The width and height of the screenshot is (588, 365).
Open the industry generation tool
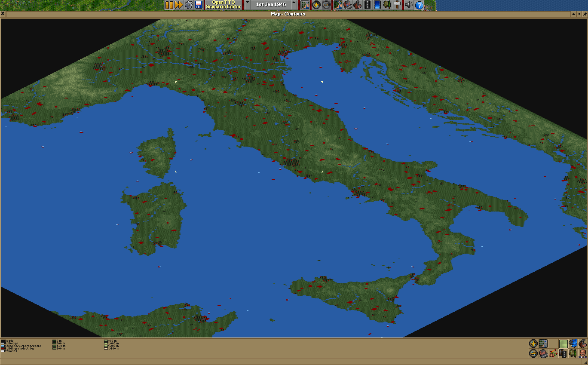tap(358, 5)
